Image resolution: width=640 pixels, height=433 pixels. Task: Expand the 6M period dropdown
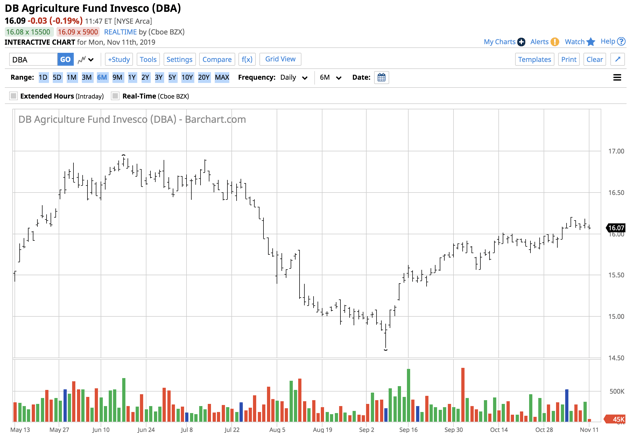coord(331,78)
